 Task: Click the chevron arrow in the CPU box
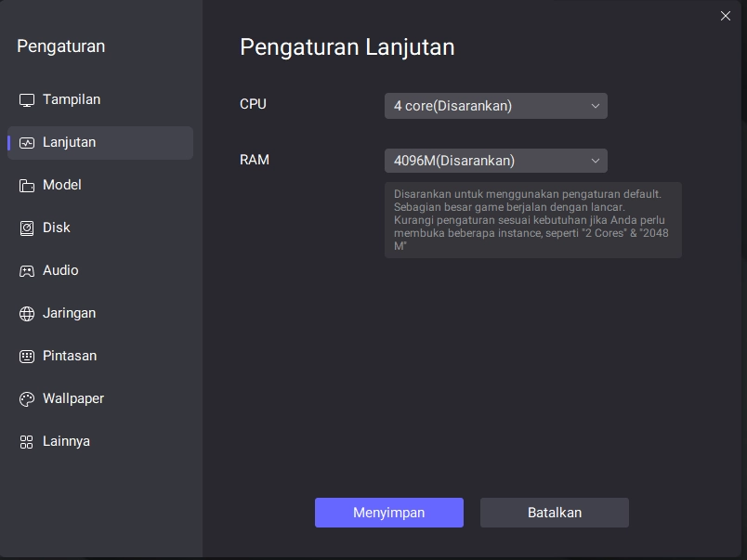coord(596,106)
